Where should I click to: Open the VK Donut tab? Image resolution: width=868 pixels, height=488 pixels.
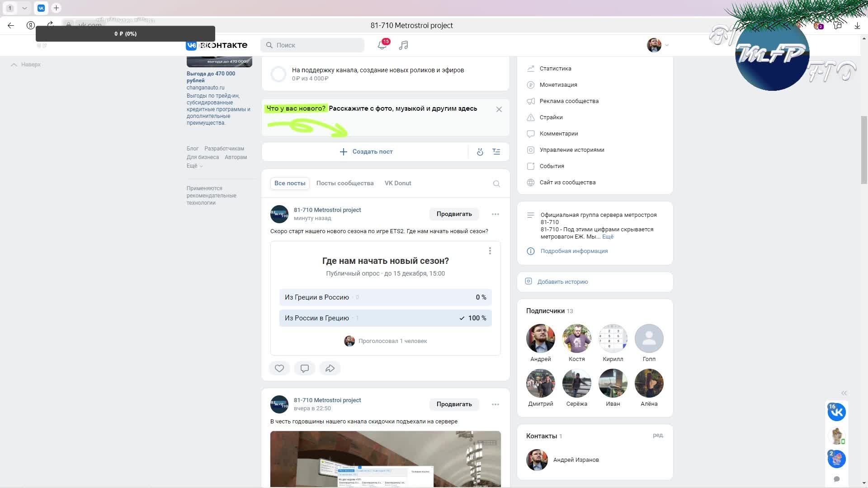point(397,183)
